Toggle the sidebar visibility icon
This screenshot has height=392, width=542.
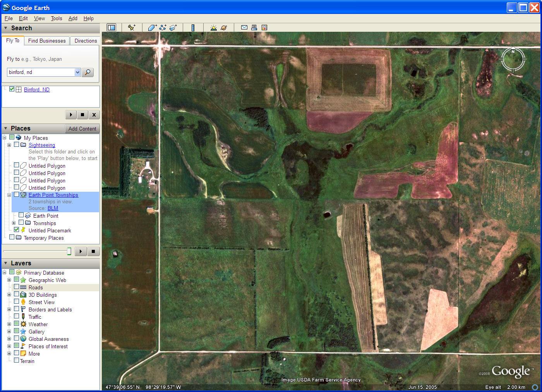pos(111,28)
